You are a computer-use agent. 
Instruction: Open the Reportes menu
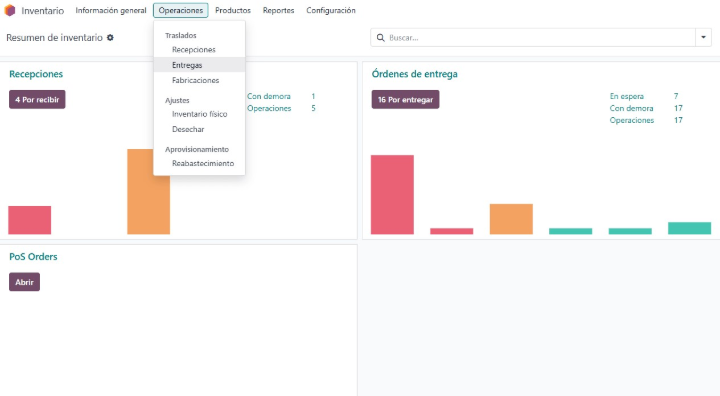tap(278, 10)
